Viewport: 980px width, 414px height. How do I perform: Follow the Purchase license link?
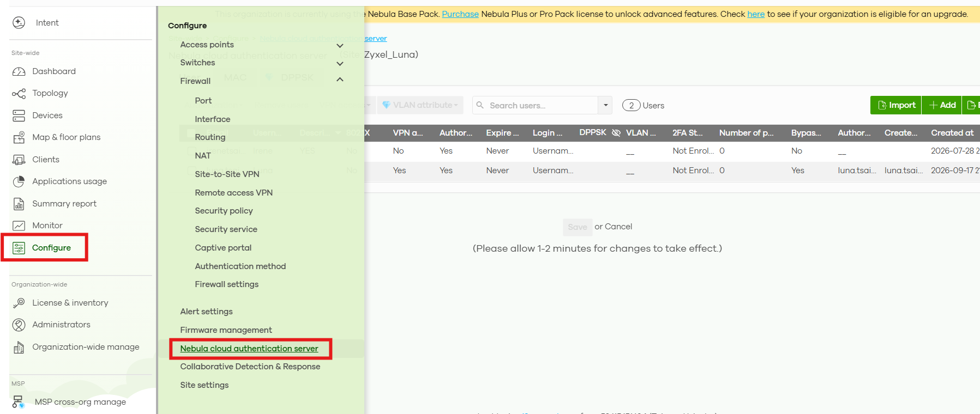click(x=460, y=14)
